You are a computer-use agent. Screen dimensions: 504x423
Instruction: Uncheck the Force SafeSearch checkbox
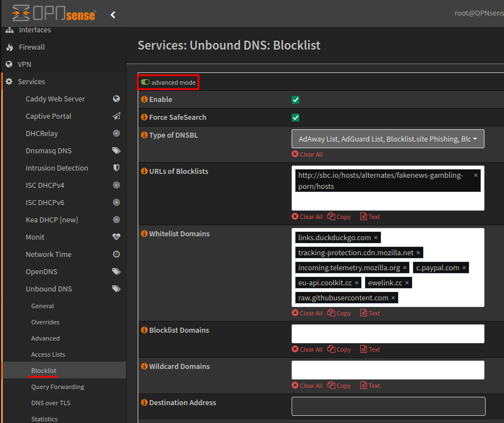(295, 118)
